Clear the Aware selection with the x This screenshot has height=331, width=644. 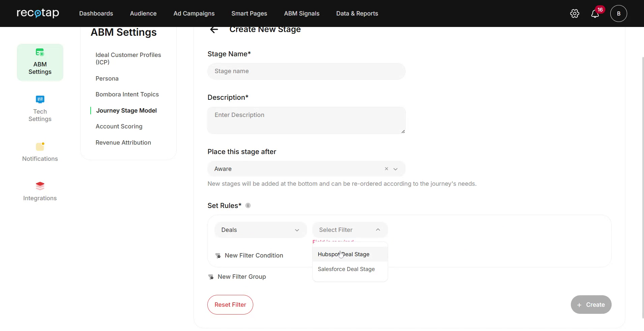(386, 169)
